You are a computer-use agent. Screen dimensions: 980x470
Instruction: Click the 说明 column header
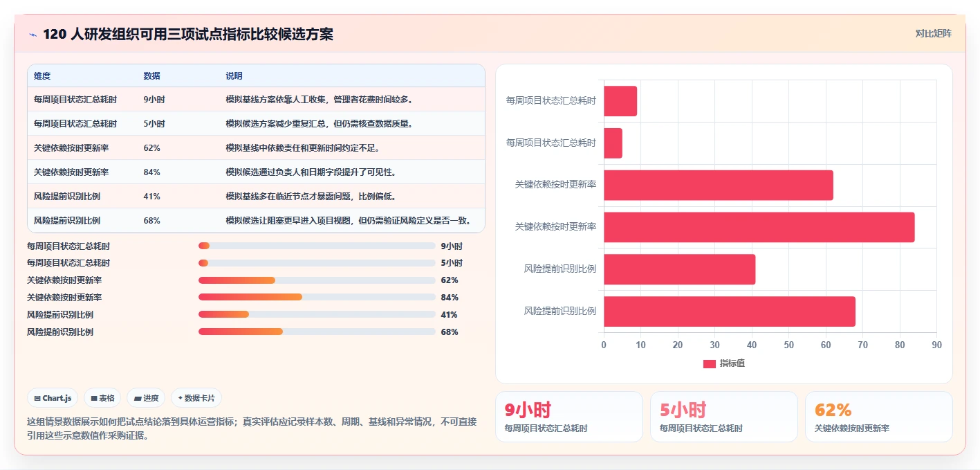click(234, 76)
